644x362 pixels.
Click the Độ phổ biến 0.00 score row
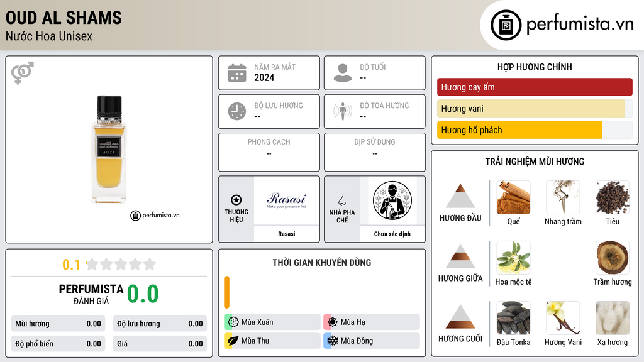pos(58,344)
